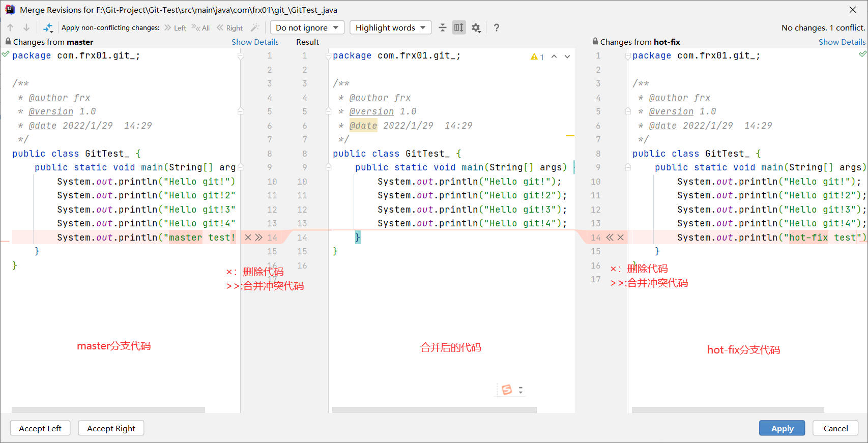Viewport: 868px width, 443px height.
Task: Accept hot-fix change with << arrows
Action: click(610, 237)
